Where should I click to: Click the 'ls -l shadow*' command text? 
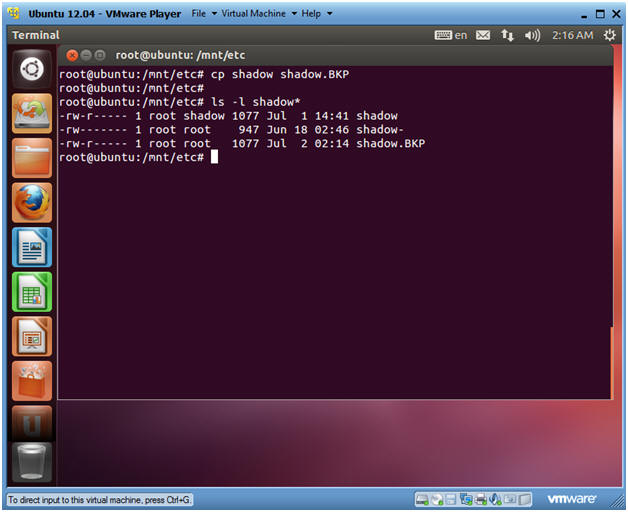click(256, 102)
